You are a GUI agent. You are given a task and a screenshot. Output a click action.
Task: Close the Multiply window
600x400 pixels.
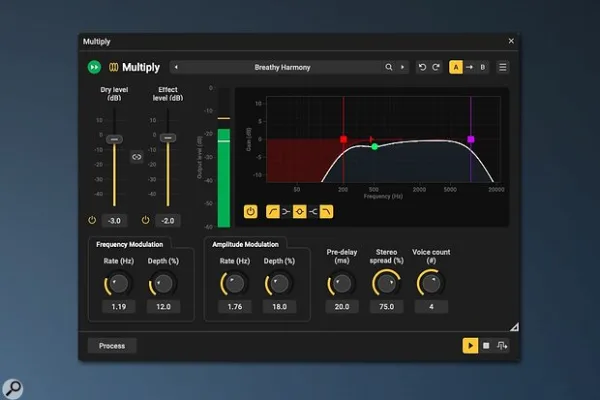pyautogui.click(x=511, y=41)
